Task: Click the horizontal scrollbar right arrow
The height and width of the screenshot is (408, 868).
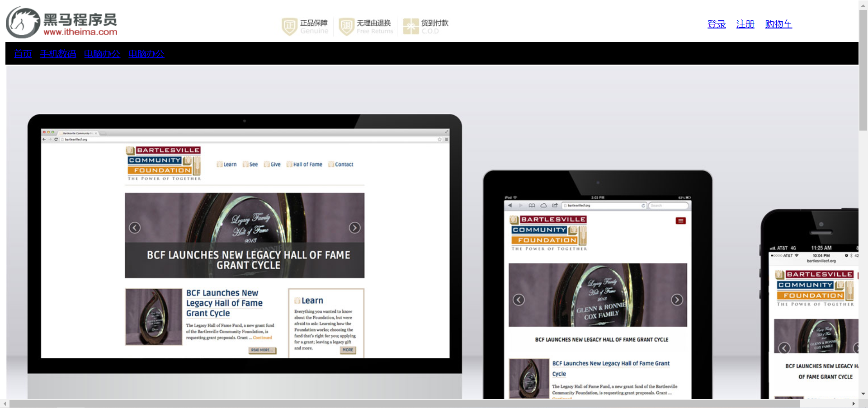Action: 854,403
